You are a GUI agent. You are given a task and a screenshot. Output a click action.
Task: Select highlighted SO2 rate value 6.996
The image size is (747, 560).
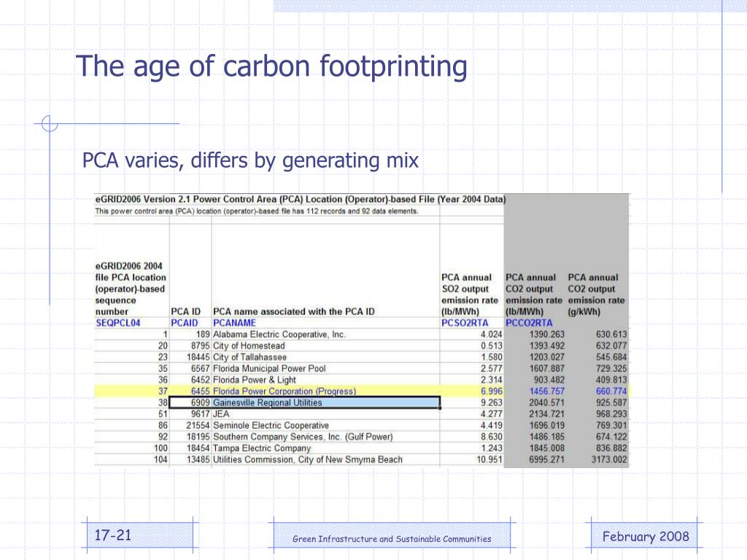[x=491, y=392]
